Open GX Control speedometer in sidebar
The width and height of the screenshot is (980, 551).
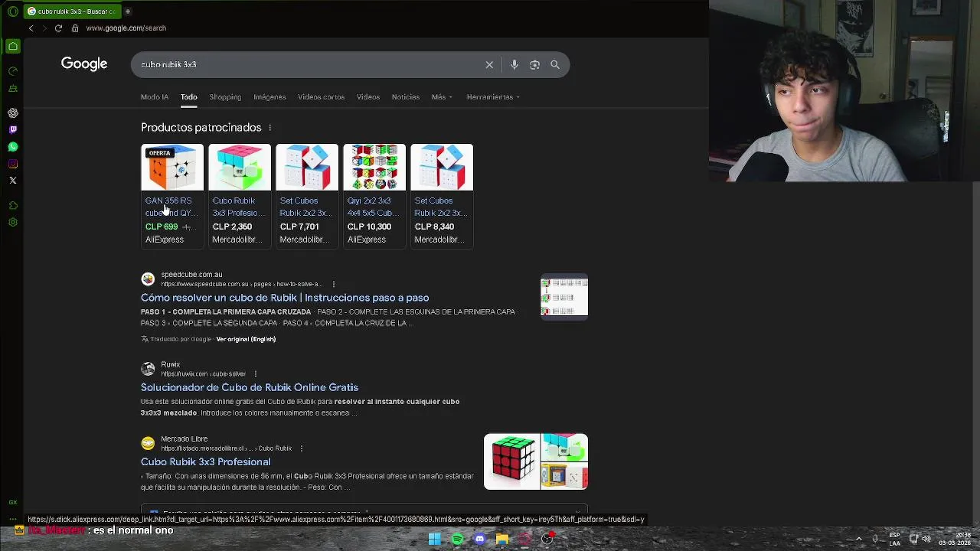[13, 70]
